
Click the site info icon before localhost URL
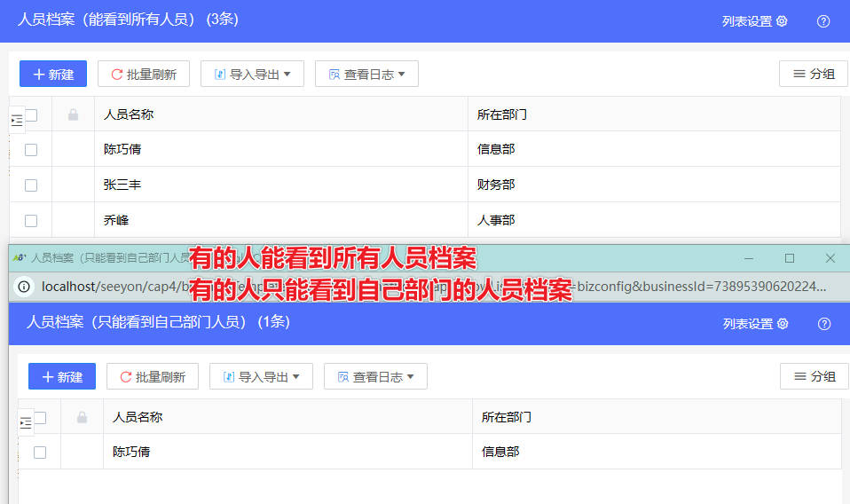[x=24, y=287]
